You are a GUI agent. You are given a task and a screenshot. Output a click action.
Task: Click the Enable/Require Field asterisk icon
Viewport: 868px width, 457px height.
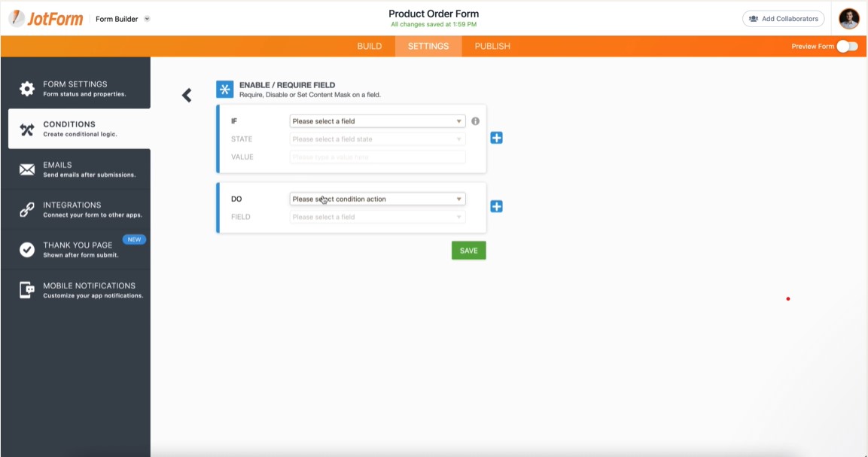[x=225, y=89]
